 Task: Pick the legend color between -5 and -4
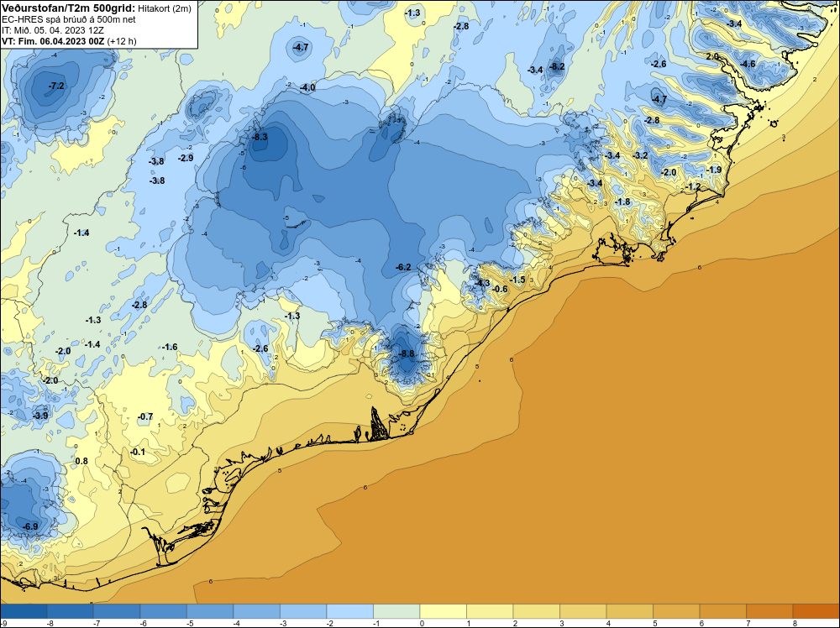[x=210, y=611]
